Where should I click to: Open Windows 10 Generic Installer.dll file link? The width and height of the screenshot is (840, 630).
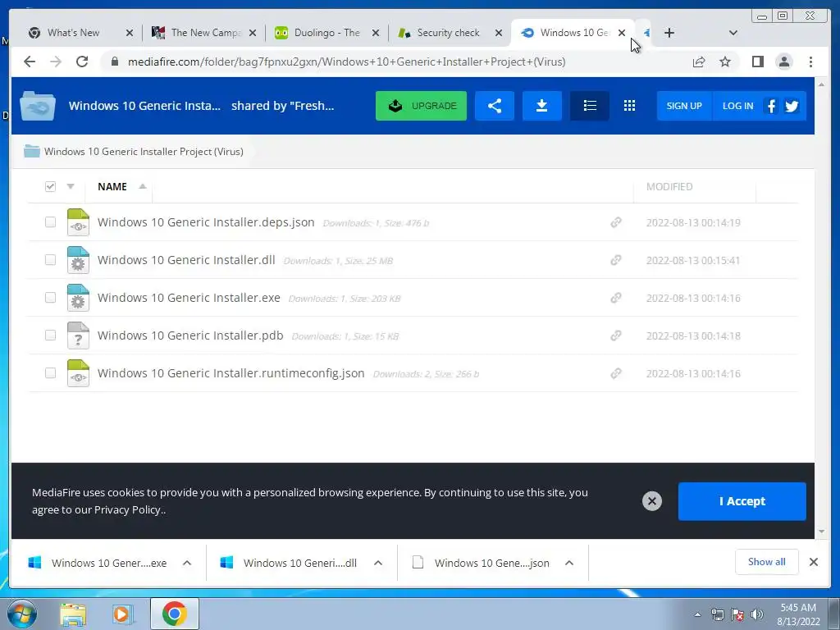(x=186, y=260)
